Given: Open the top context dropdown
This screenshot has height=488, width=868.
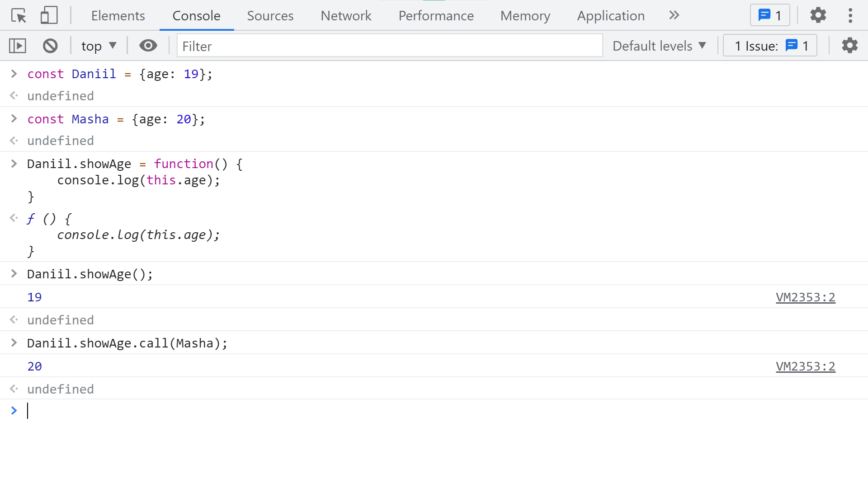Looking at the screenshot, I should click(x=99, y=46).
